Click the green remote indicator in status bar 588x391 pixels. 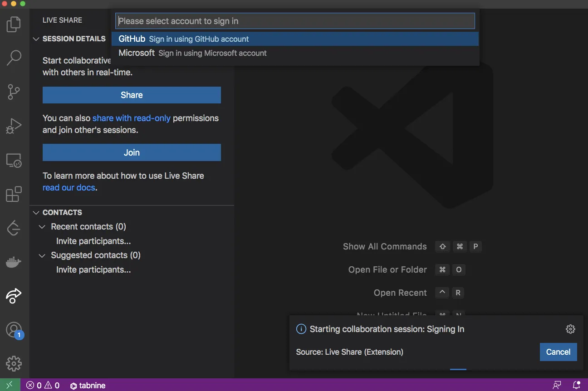pyautogui.click(x=10, y=385)
